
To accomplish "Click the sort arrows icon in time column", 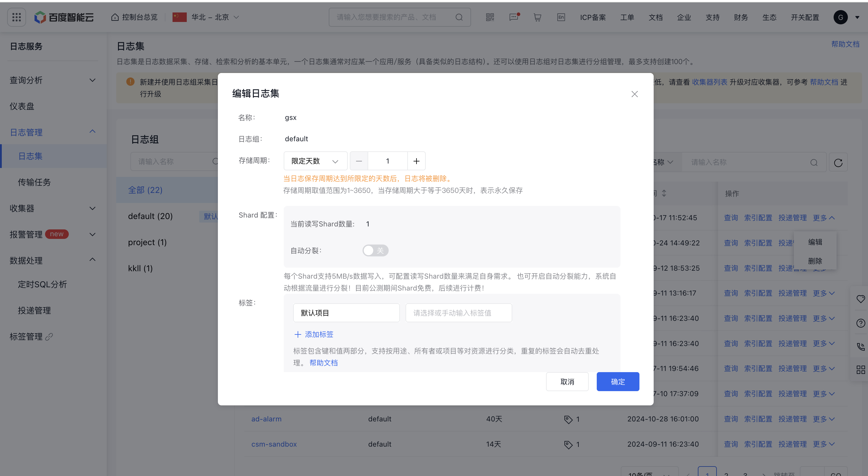I will (664, 193).
